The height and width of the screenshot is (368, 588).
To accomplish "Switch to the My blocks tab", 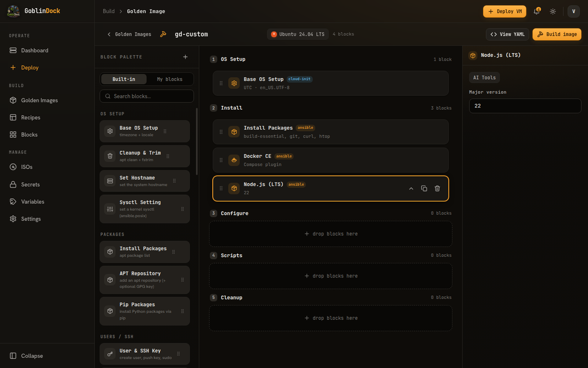I will click(x=170, y=79).
